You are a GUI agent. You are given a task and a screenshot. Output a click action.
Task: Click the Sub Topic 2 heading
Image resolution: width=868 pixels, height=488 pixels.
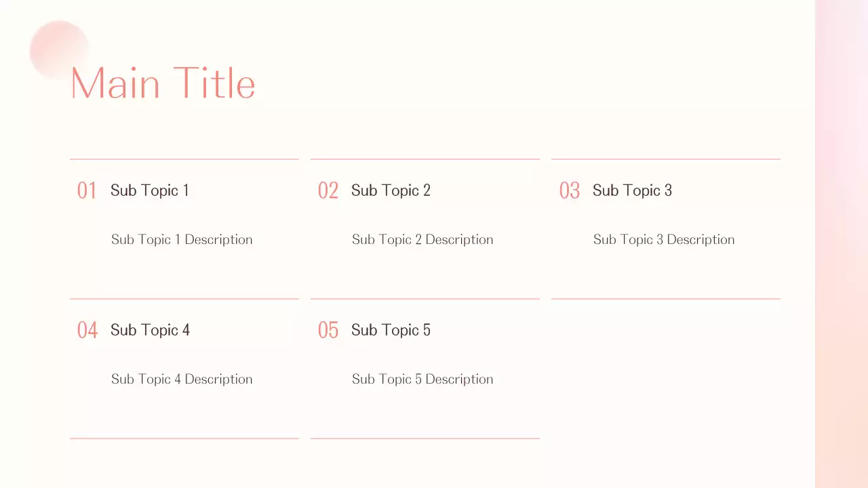[x=391, y=190]
